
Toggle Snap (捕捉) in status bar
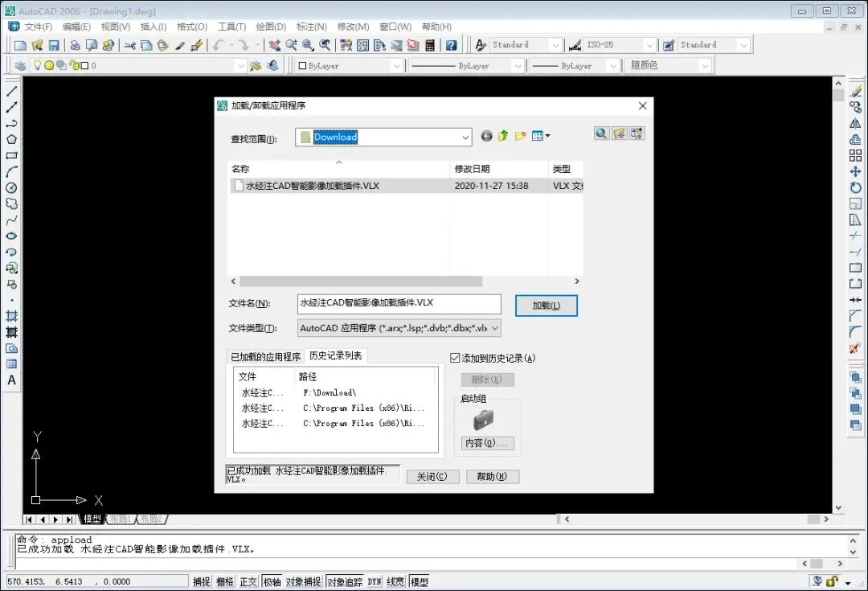coord(202,581)
